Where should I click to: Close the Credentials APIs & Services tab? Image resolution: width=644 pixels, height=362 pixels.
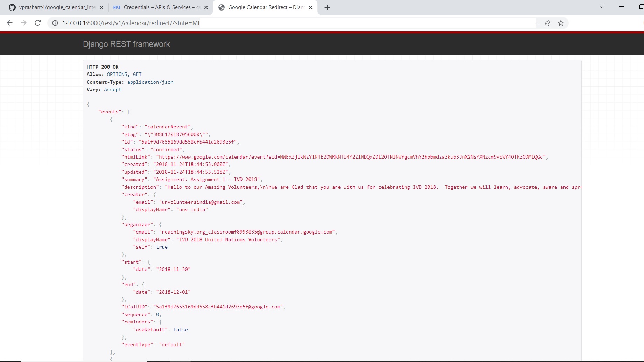(206, 7)
